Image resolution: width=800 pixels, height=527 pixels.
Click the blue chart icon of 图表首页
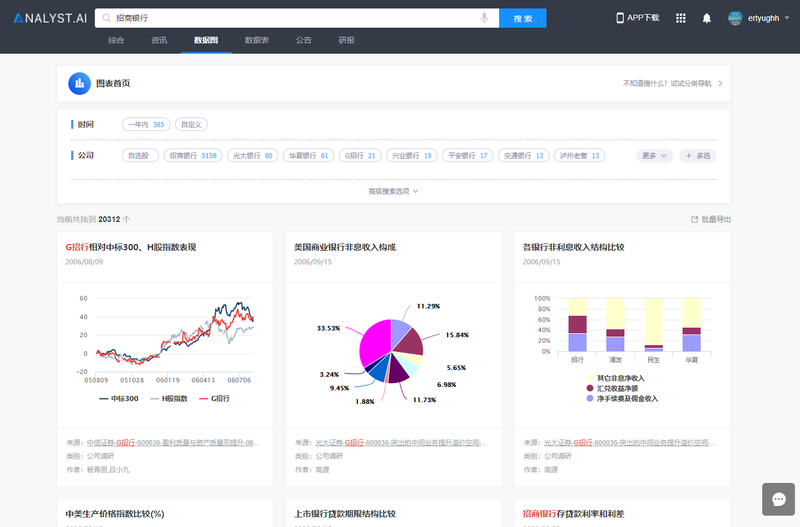[x=80, y=83]
